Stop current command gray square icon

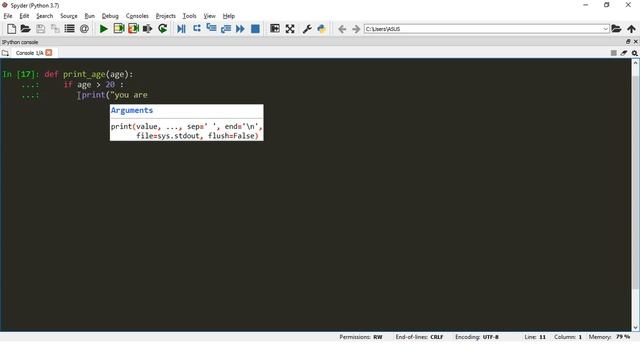613,53
